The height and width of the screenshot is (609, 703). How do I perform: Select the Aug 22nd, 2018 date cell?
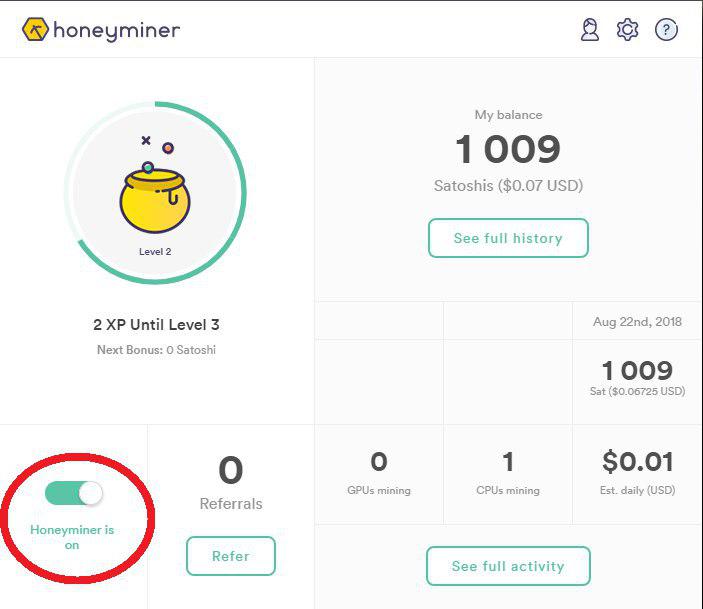637,323
